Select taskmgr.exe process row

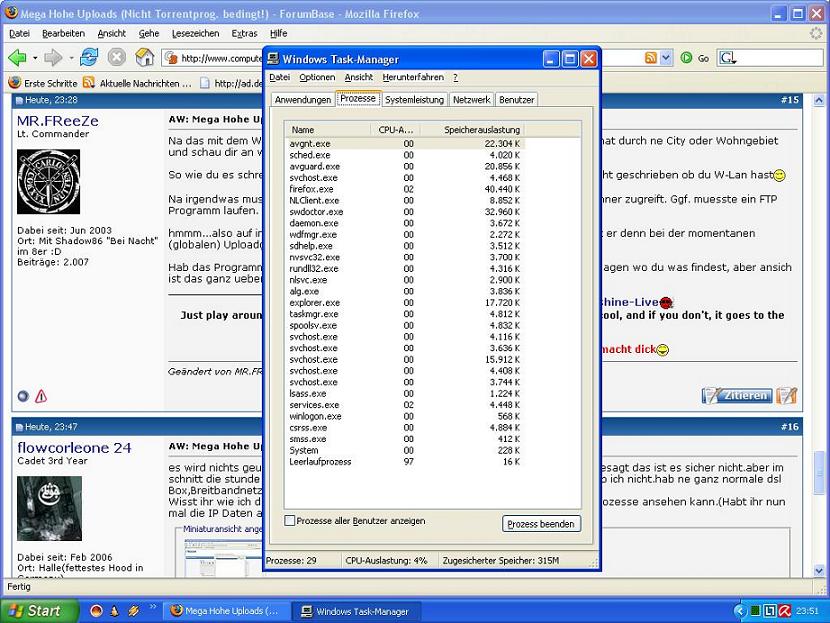pos(405,314)
